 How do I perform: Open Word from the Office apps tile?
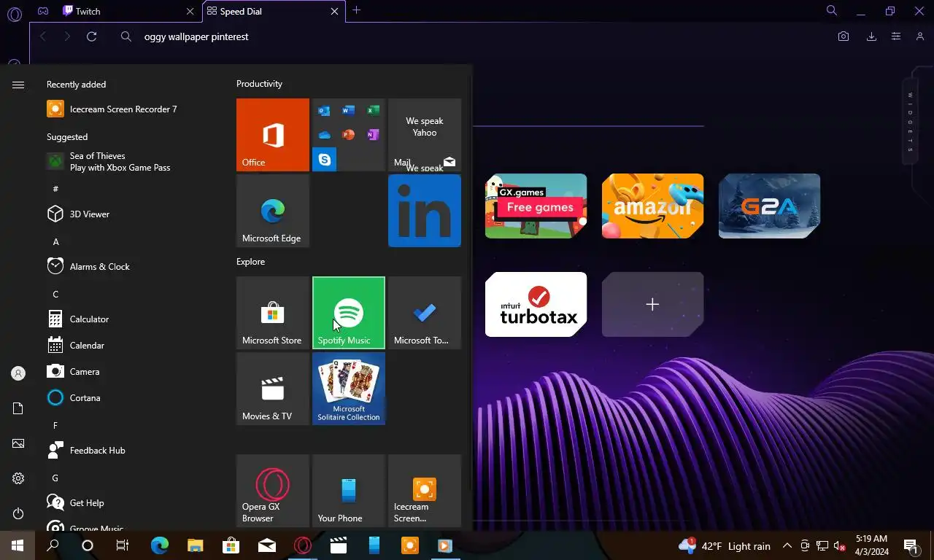349,111
